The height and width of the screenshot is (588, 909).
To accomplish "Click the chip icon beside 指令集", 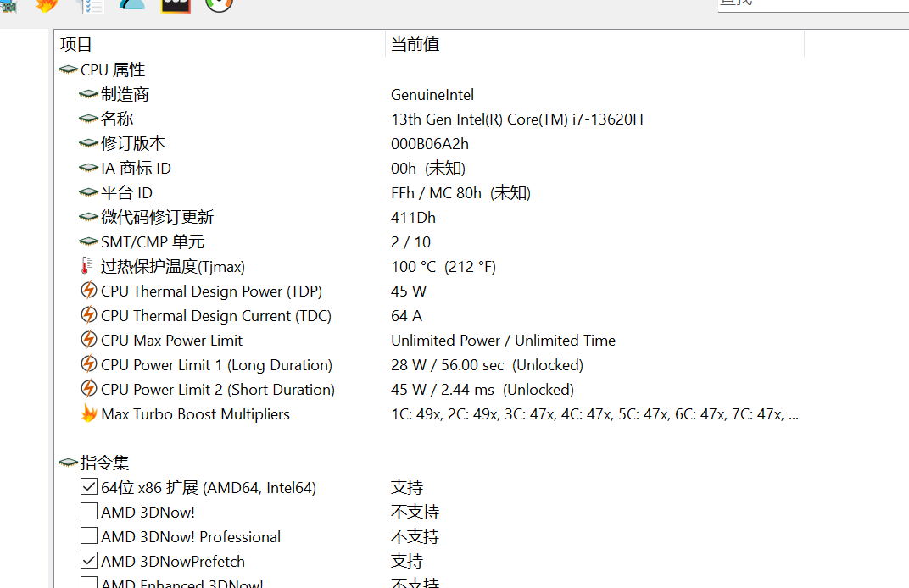I will point(69,463).
